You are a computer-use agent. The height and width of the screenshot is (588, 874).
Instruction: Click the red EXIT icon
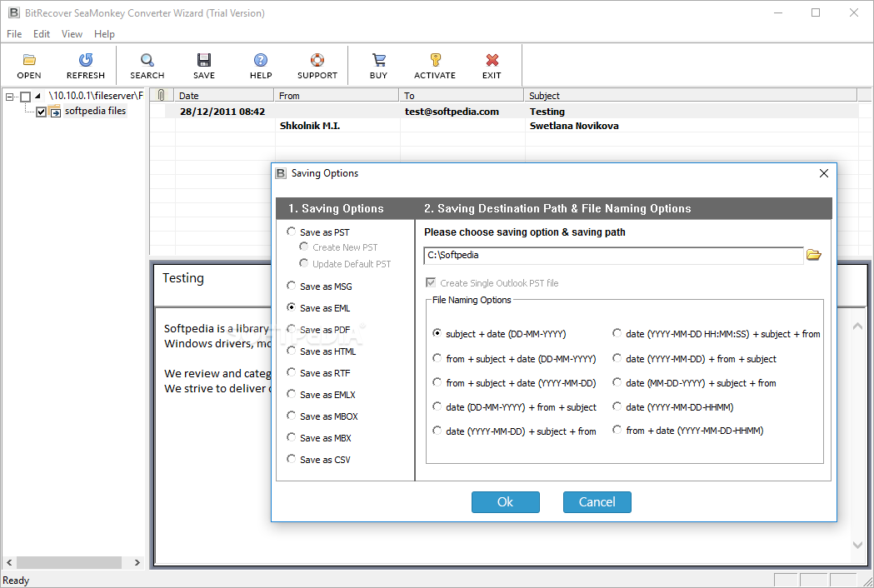(492, 60)
